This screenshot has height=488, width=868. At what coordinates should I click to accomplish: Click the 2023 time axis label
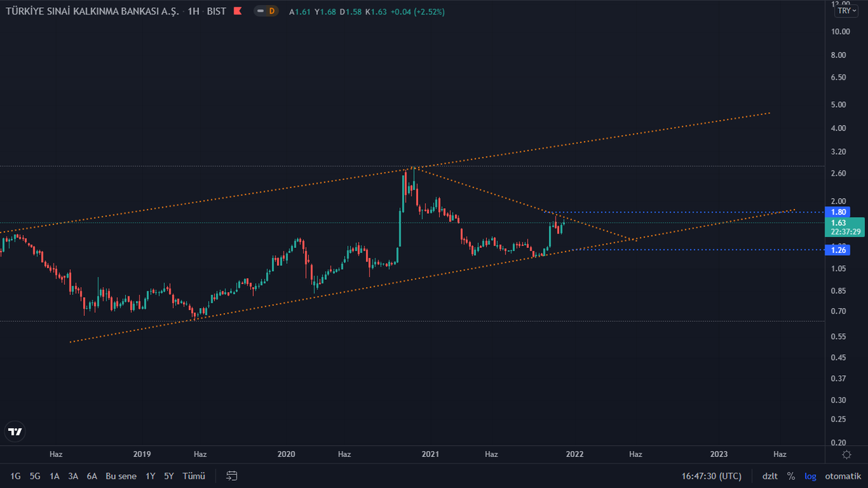click(x=719, y=455)
